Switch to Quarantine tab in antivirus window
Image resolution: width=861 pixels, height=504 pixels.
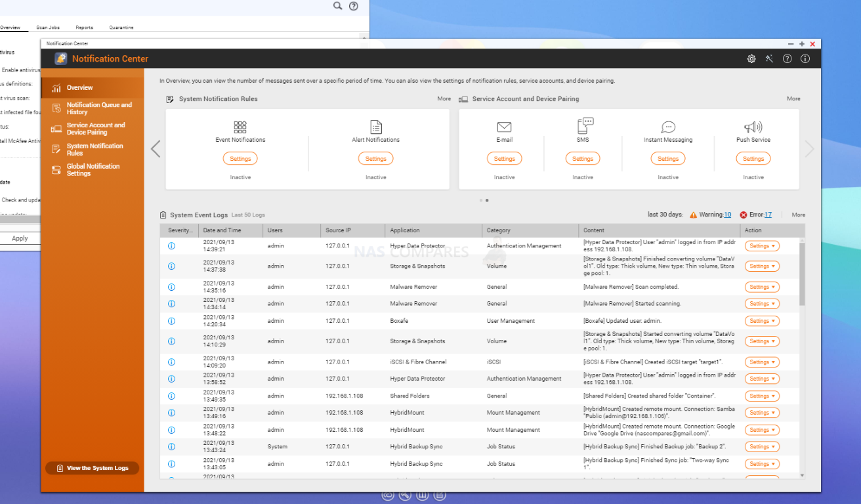[121, 28]
